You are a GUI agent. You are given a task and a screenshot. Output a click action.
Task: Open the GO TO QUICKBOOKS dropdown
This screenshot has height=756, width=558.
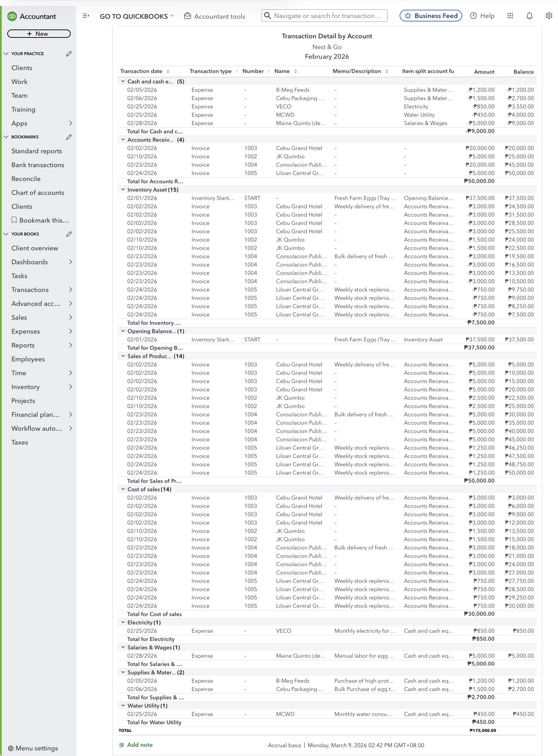(x=137, y=16)
